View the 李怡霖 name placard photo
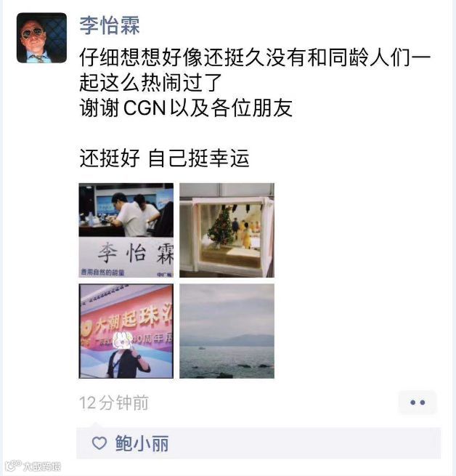The height and width of the screenshot is (476, 456). pyautogui.click(x=126, y=230)
